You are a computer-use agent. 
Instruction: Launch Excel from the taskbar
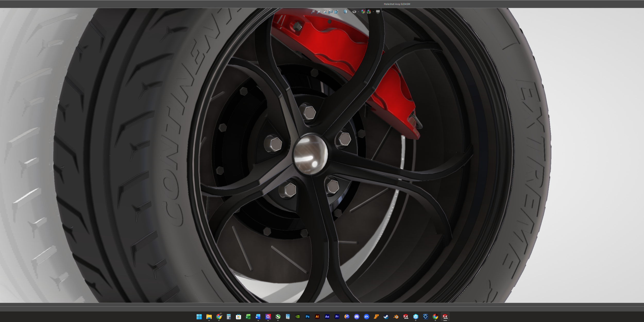[248, 317]
